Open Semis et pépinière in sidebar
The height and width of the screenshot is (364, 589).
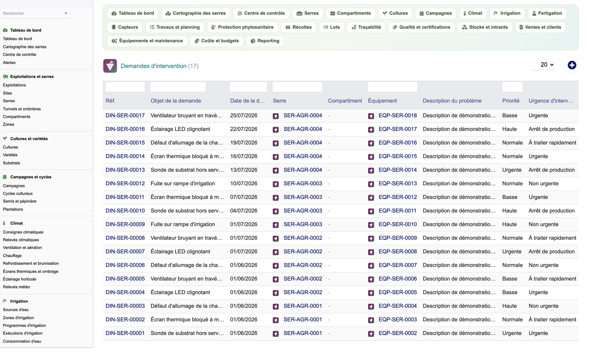click(20, 201)
